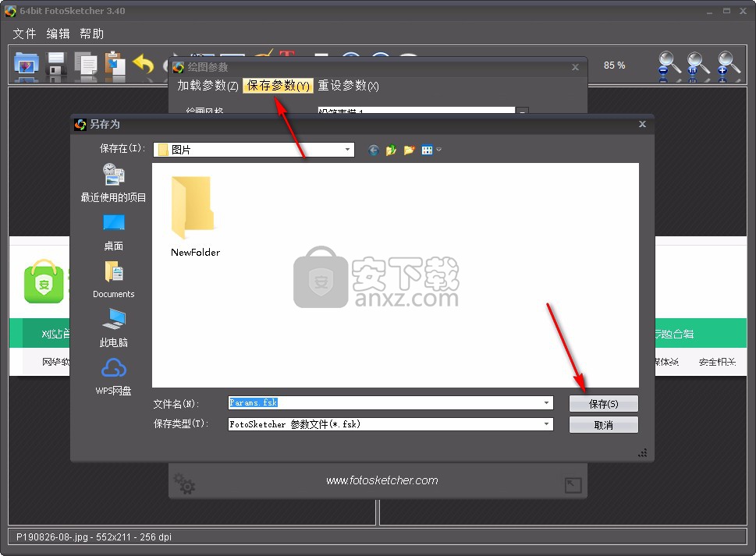Click the zoom out magnifier icon
The image size is (756, 556).
tap(669, 66)
